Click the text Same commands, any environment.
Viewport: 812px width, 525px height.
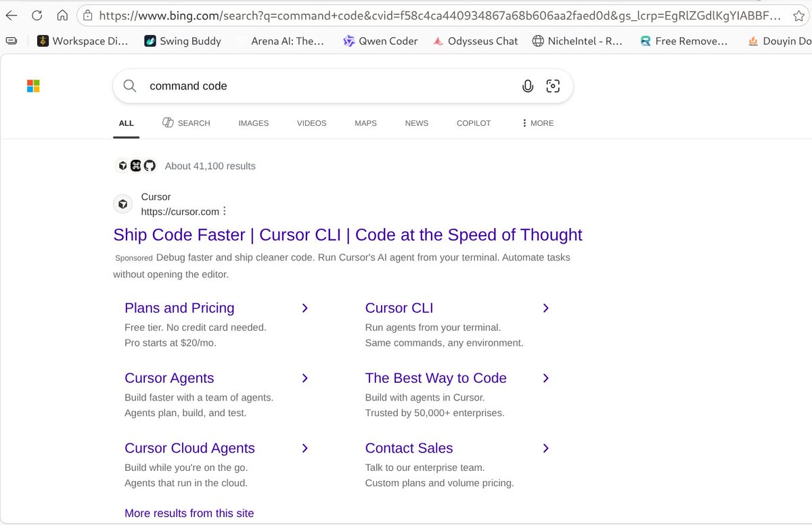coord(444,342)
